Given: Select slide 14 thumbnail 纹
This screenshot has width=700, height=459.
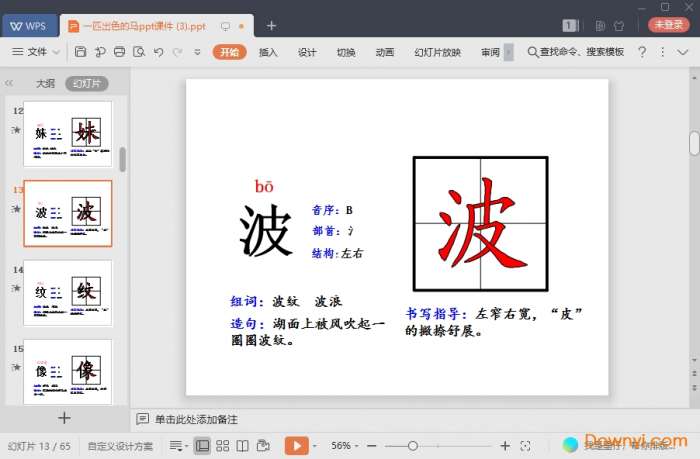Looking at the screenshot, I should [x=67, y=293].
